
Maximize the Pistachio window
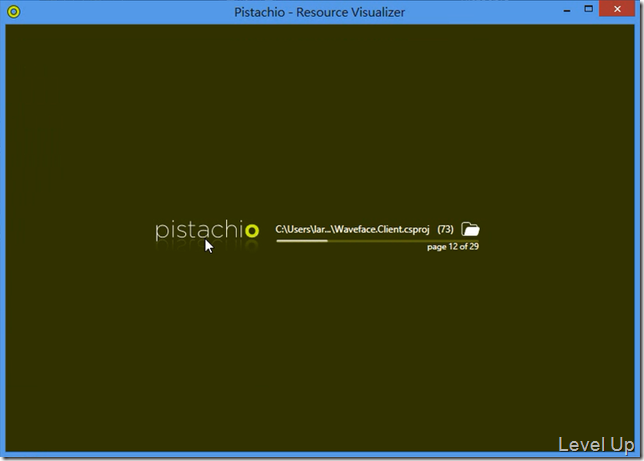589,9
